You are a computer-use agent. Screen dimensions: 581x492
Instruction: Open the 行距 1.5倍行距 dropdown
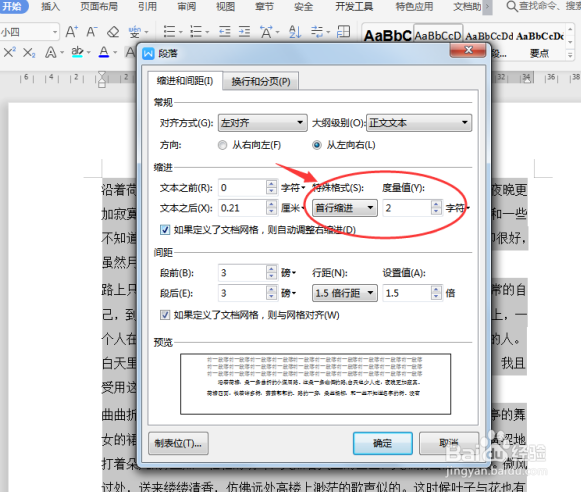click(345, 293)
